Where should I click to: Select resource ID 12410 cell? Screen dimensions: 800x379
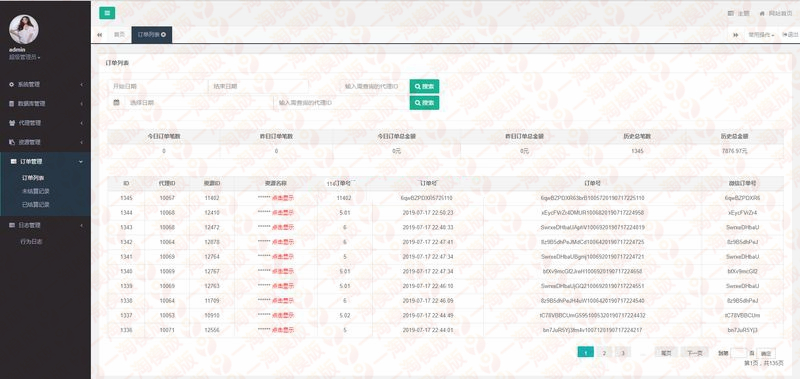point(212,212)
